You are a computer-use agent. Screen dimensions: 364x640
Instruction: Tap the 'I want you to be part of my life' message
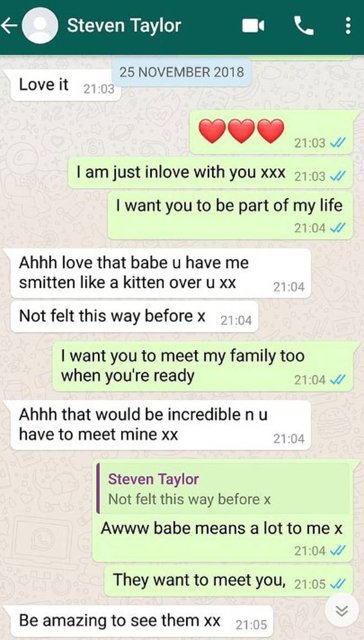tap(231, 215)
